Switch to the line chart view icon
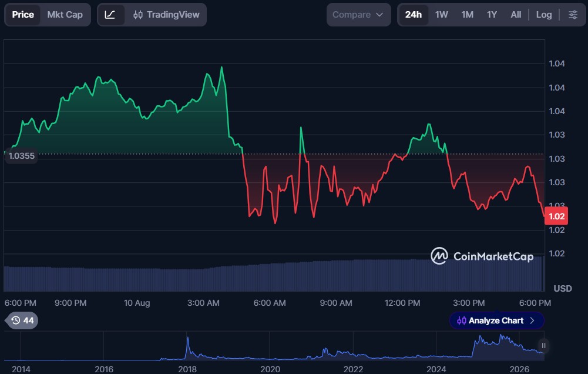The image size is (588, 374). pyautogui.click(x=110, y=15)
